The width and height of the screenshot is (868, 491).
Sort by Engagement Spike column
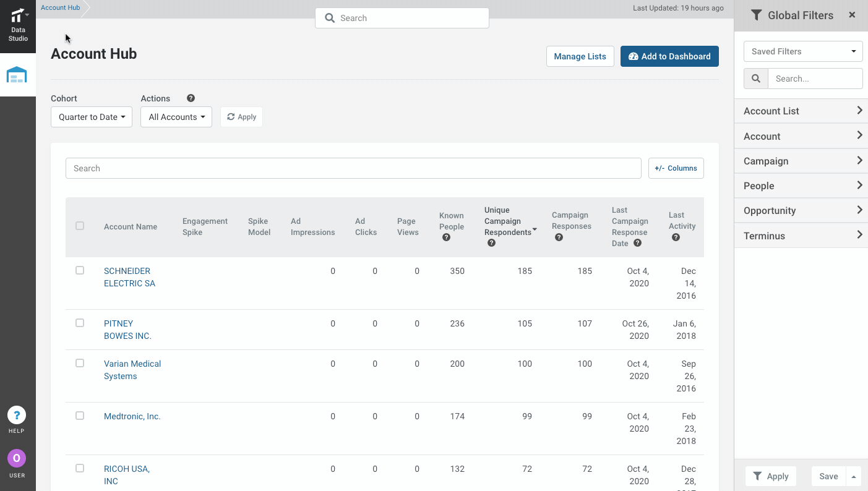tap(205, 226)
